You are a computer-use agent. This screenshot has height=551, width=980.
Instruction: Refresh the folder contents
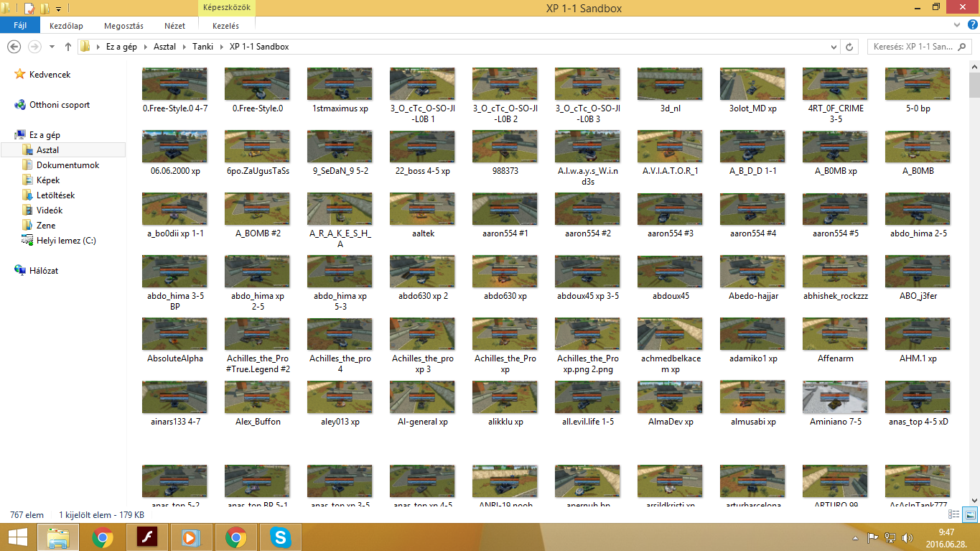click(x=849, y=47)
